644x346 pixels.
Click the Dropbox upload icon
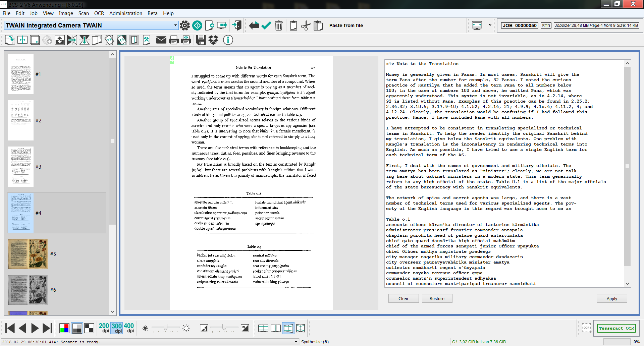click(213, 40)
